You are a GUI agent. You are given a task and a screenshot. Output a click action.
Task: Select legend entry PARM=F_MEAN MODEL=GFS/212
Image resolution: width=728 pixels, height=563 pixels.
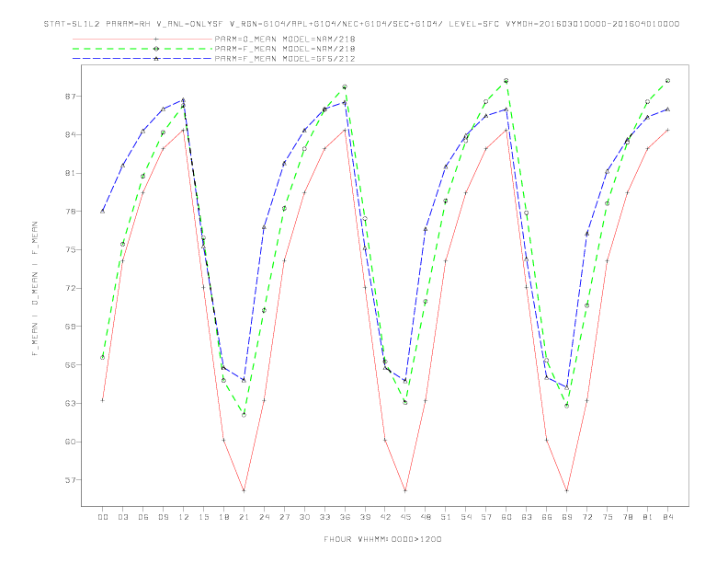tap(285, 59)
